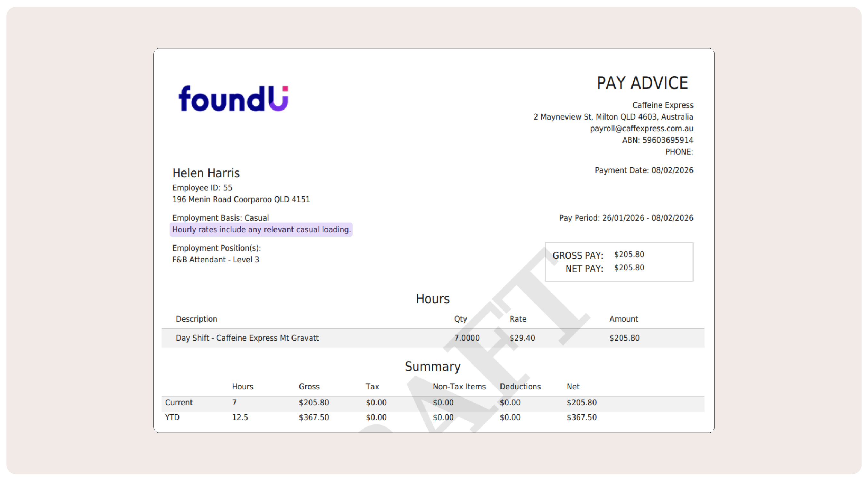Click the Rate column header

518,319
